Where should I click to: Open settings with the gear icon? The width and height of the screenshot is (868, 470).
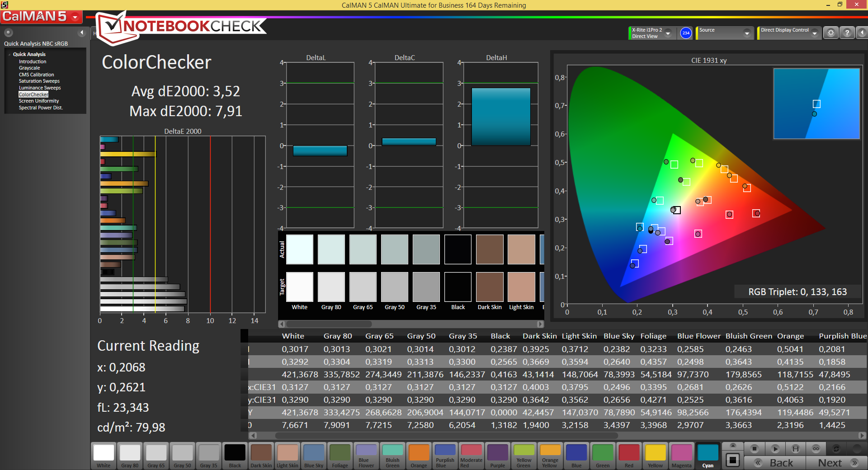[x=830, y=33]
